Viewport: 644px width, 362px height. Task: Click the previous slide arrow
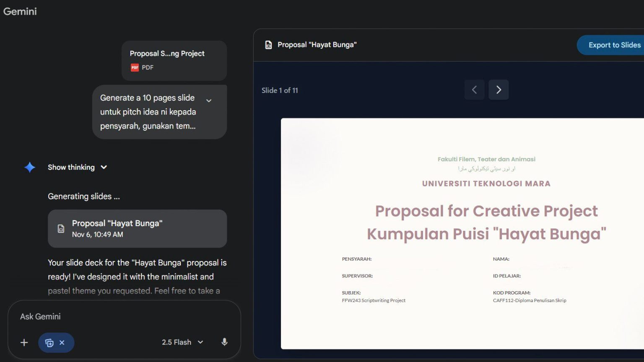tap(474, 89)
